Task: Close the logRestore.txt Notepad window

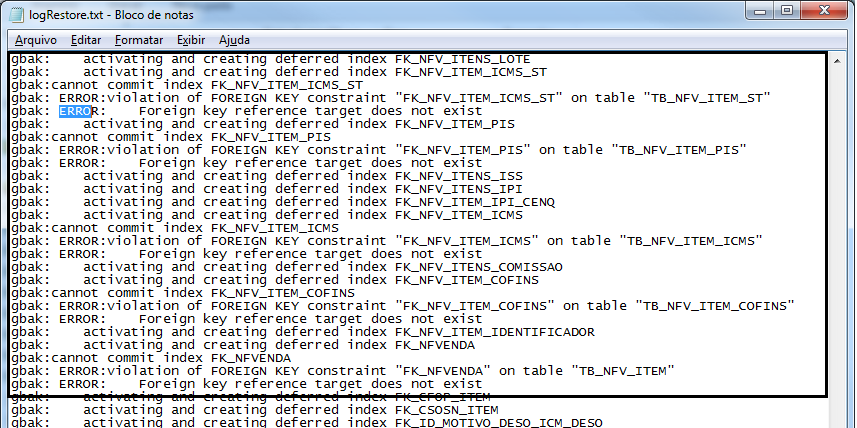Action: (826, 11)
